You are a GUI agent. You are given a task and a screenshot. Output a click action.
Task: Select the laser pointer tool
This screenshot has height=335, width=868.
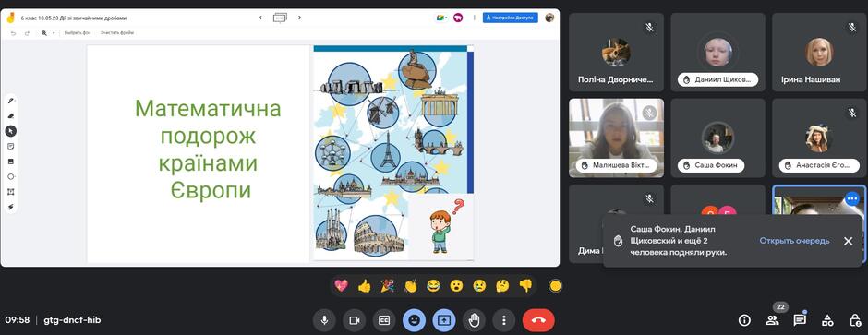(x=10, y=207)
